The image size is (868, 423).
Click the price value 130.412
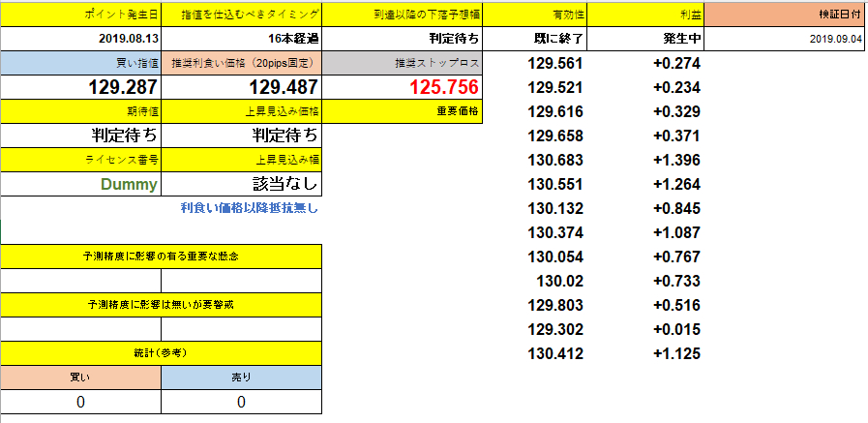click(554, 353)
